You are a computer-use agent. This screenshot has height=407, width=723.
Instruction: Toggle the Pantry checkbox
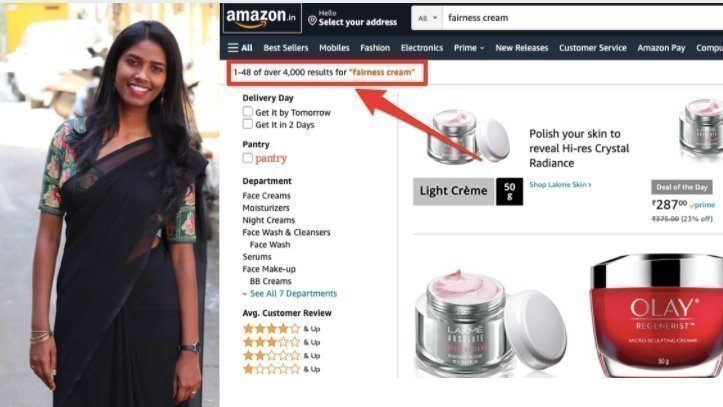pos(248,158)
